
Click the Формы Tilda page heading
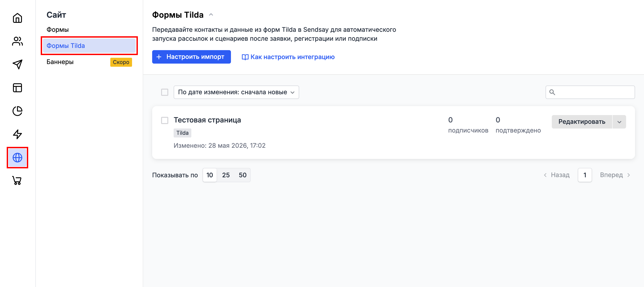pyautogui.click(x=178, y=15)
